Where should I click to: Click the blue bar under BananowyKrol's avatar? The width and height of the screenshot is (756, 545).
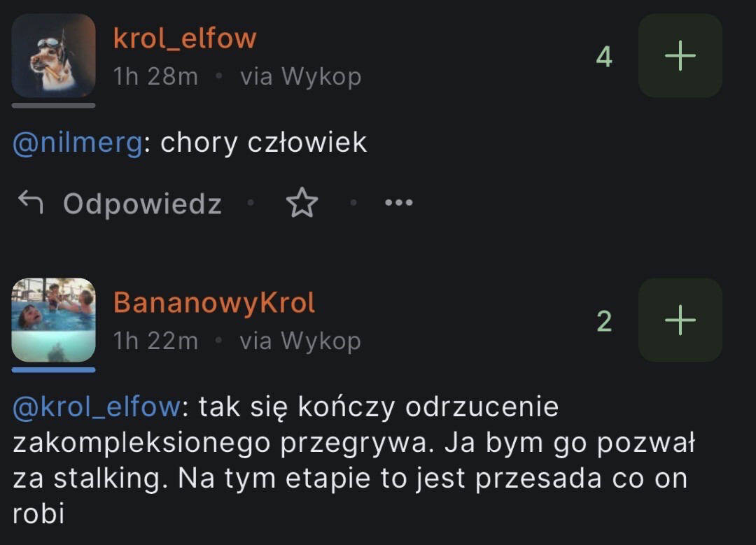(x=53, y=370)
